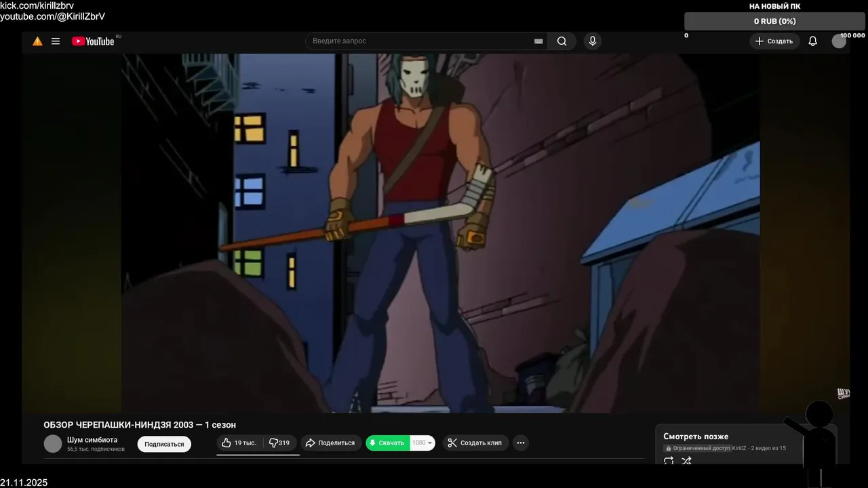This screenshot has width=868, height=488.
Task: Click the playing video frame
Action: 441,233
